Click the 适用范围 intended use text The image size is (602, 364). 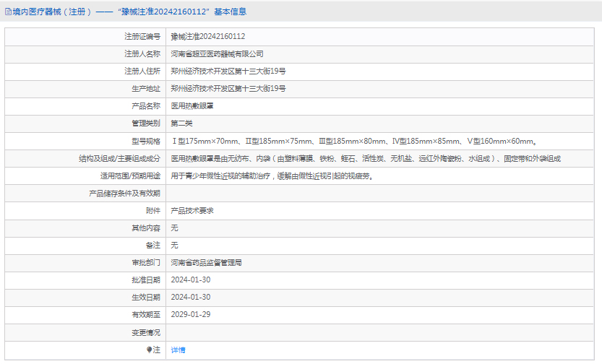pyautogui.click(x=272, y=175)
